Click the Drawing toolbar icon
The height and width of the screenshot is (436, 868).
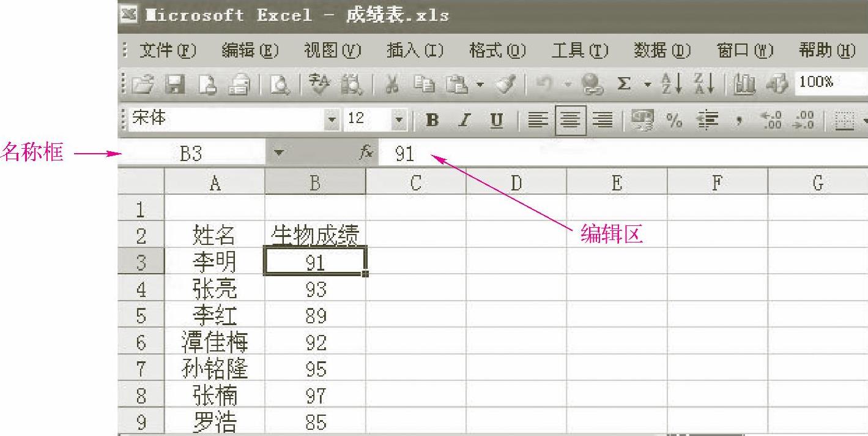[776, 83]
